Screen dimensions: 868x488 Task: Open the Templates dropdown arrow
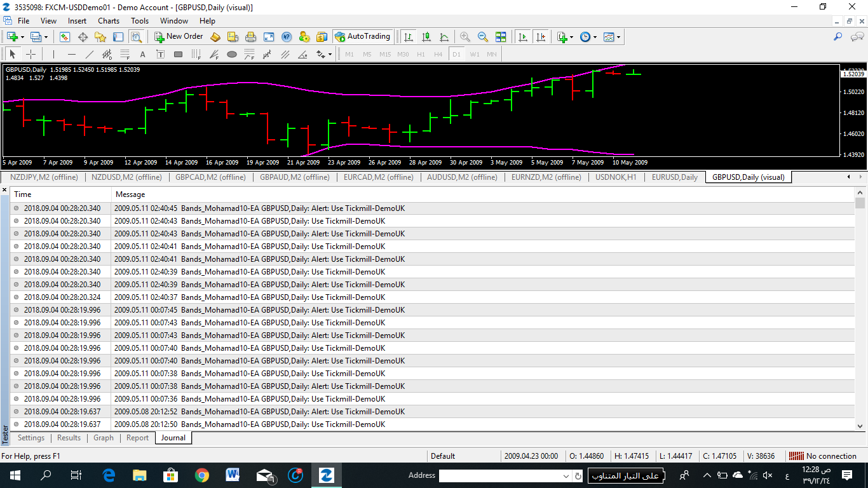click(618, 37)
